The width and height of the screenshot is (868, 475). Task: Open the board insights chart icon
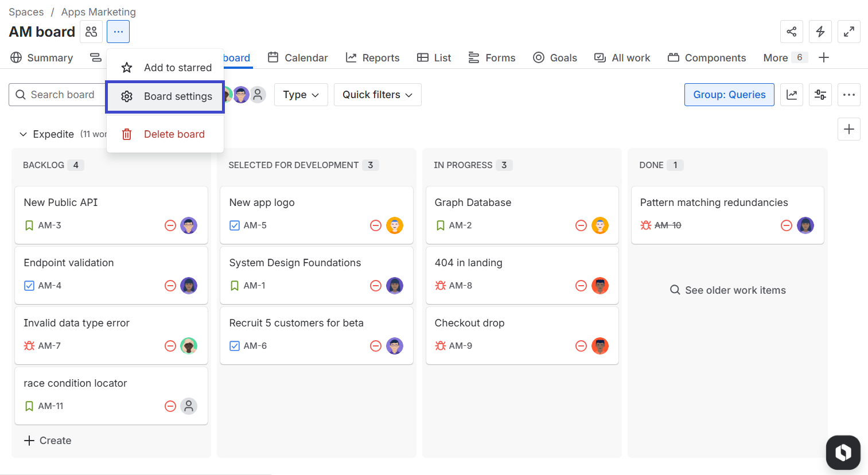tap(792, 95)
